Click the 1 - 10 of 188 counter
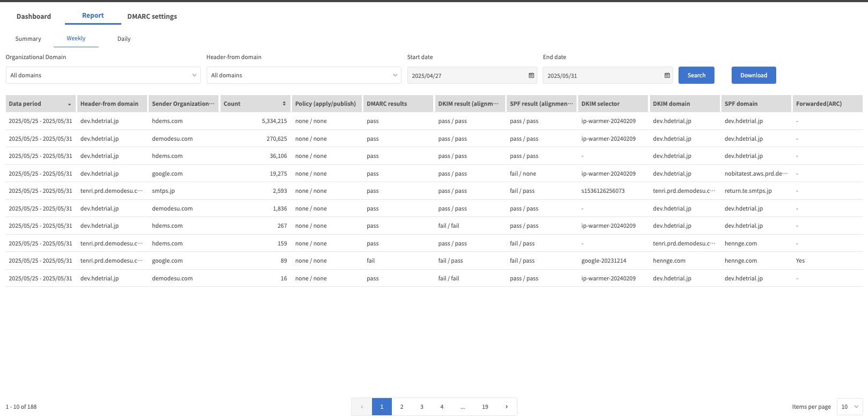 point(21,407)
